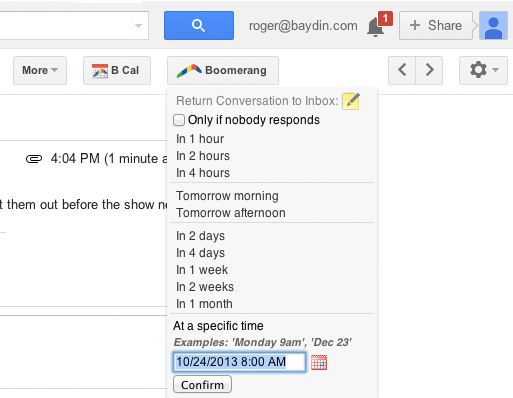This screenshot has width=513, height=398.
Task: Go to previous conversation with left arrow
Action: click(402, 70)
